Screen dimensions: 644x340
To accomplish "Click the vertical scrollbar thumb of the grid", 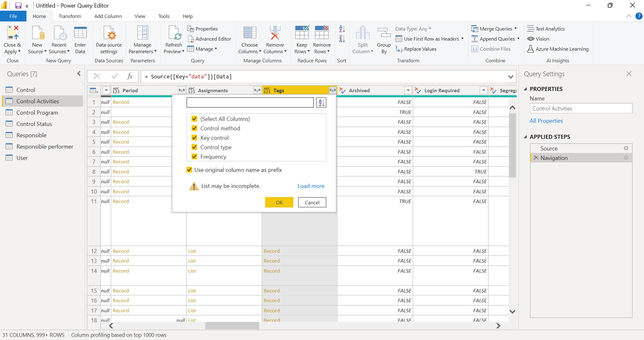I will tap(512, 145).
